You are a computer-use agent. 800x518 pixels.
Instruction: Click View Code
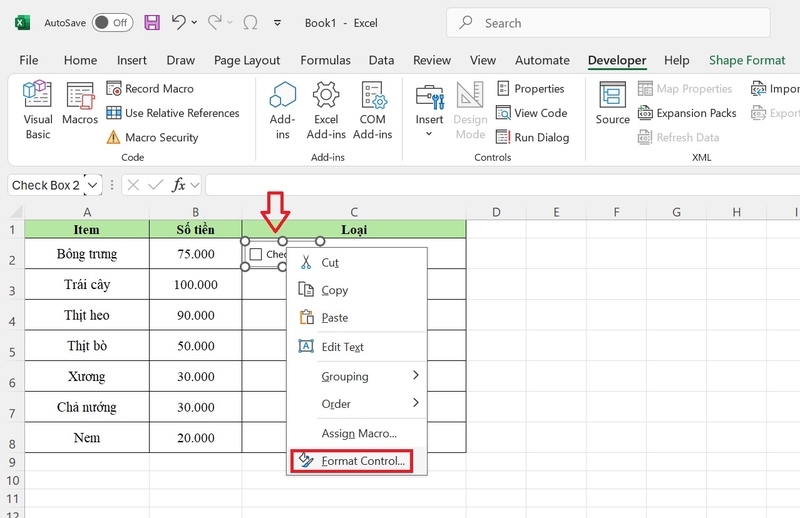[x=532, y=113]
